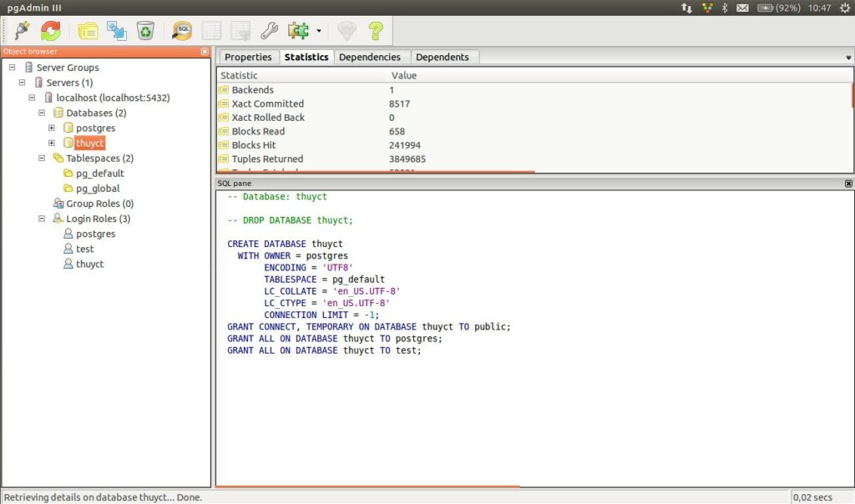The image size is (855, 504).
Task: Select Server Groups in the tree
Action: coord(68,68)
